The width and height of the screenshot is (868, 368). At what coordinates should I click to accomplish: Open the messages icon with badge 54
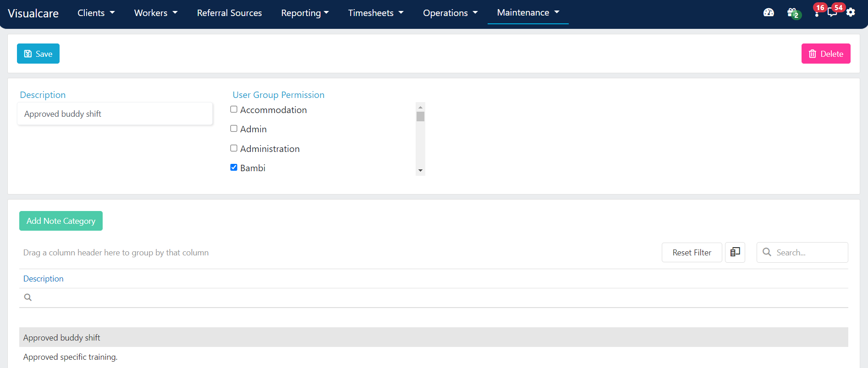[x=833, y=11]
